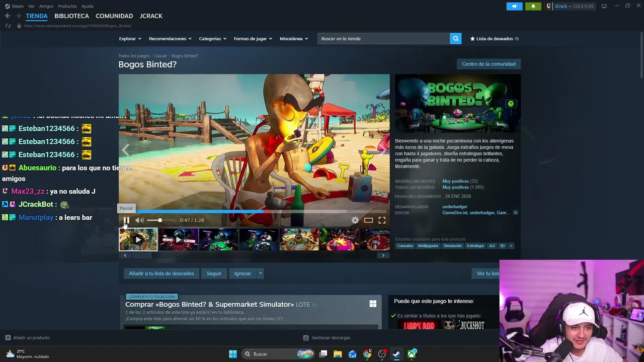Stop loading the store page
Screen dimensions: 644x362
pyautogui.click(x=8, y=26)
